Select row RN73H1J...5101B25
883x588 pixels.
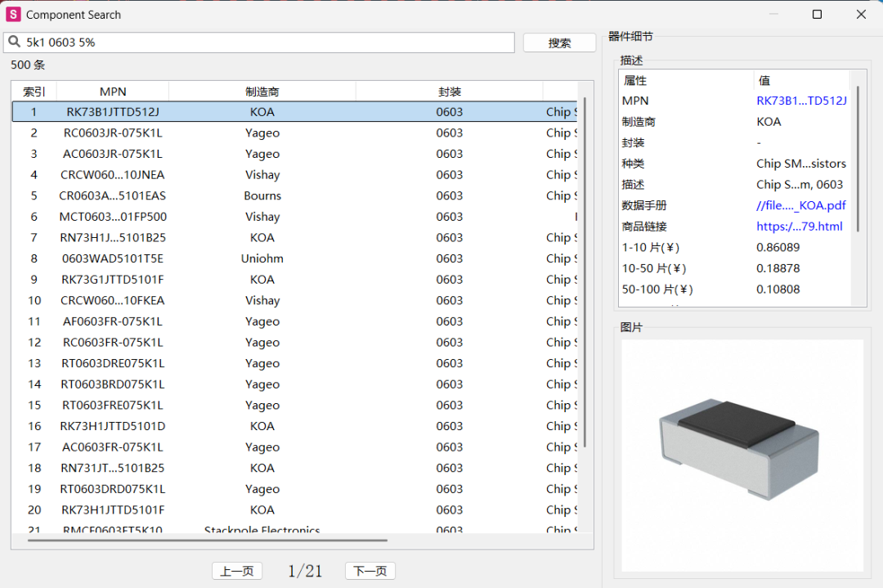[294, 238]
